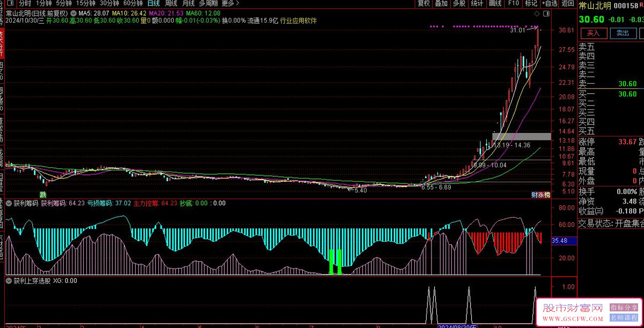The width and height of the screenshot is (644, 328).
Task: Click the green 跌 marker on chart
Action: point(42,193)
